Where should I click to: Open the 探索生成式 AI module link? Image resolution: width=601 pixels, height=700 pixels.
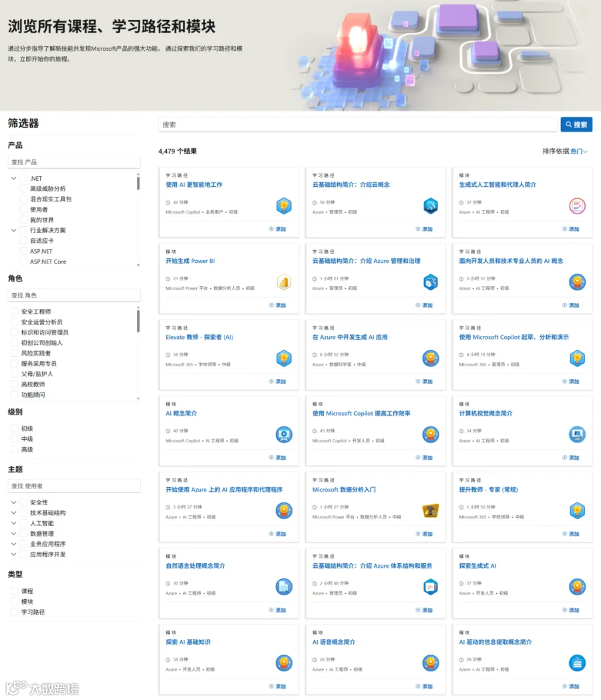coord(477,566)
